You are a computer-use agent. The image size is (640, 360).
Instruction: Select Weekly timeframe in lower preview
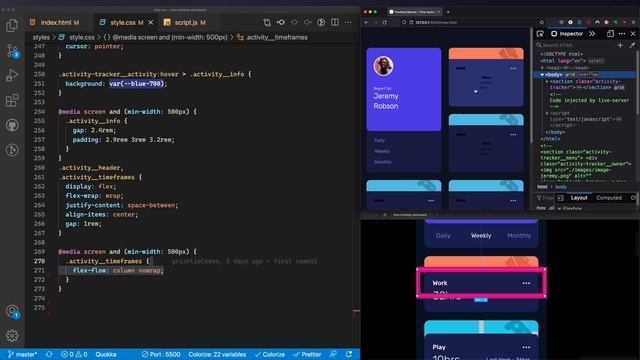pyautogui.click(x=481, y=236)
